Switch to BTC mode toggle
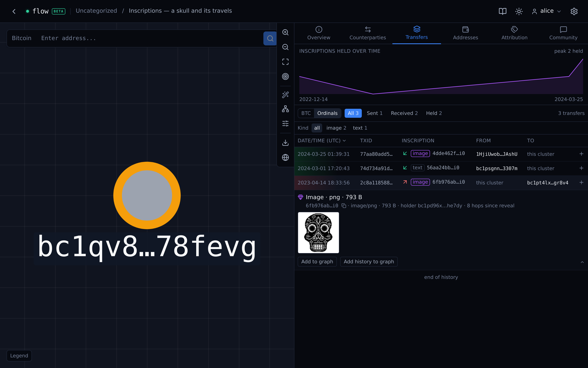The image size is (588, 368). pos(306,113)
